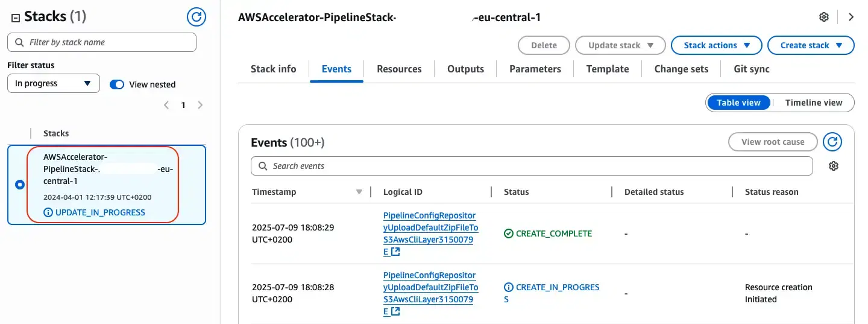This screenshot has width=868, height=324.
Task: Click the Resource creation Initiated text
Action: coord(779,293)
